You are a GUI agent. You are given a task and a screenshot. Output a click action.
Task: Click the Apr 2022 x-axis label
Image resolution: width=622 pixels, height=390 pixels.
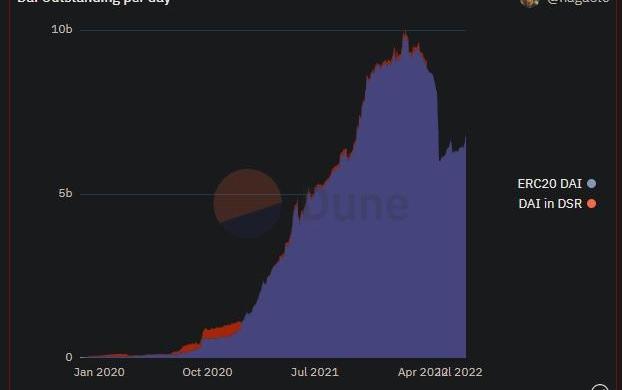420,372
